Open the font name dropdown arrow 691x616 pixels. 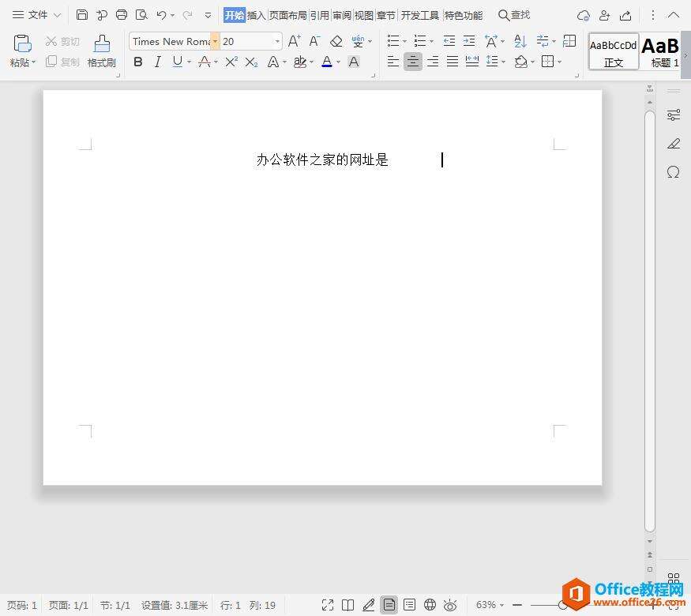(x=215, y=41)
